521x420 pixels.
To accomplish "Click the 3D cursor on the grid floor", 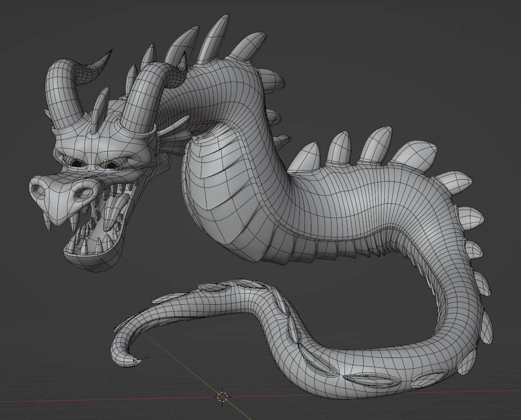I will (223, 396).
